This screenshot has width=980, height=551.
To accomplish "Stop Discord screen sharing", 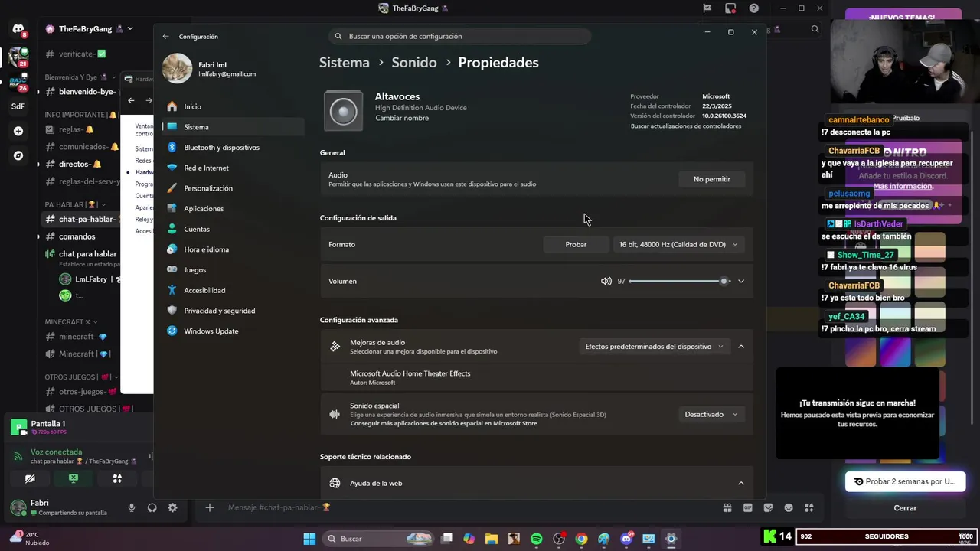I will click(73, 478).
